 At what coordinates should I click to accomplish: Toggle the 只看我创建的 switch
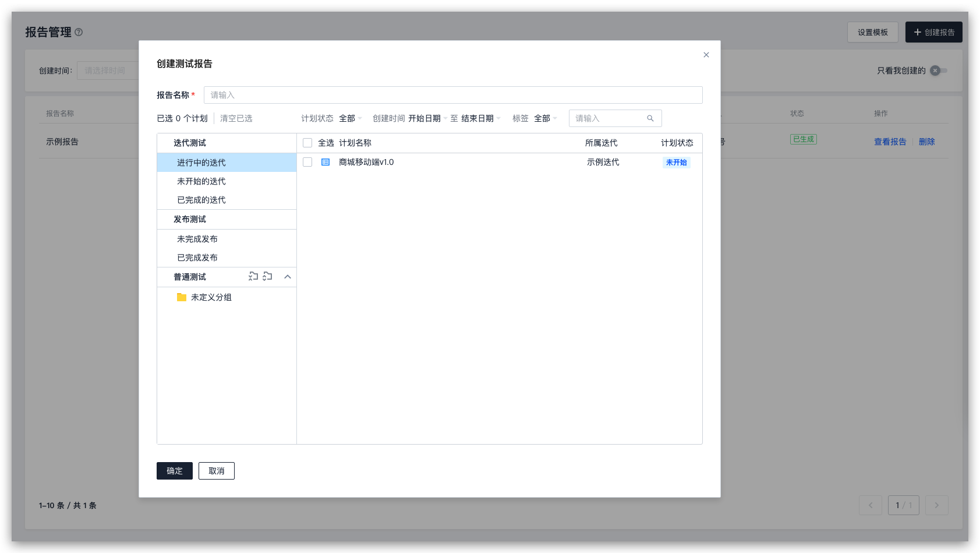[938, 71]
